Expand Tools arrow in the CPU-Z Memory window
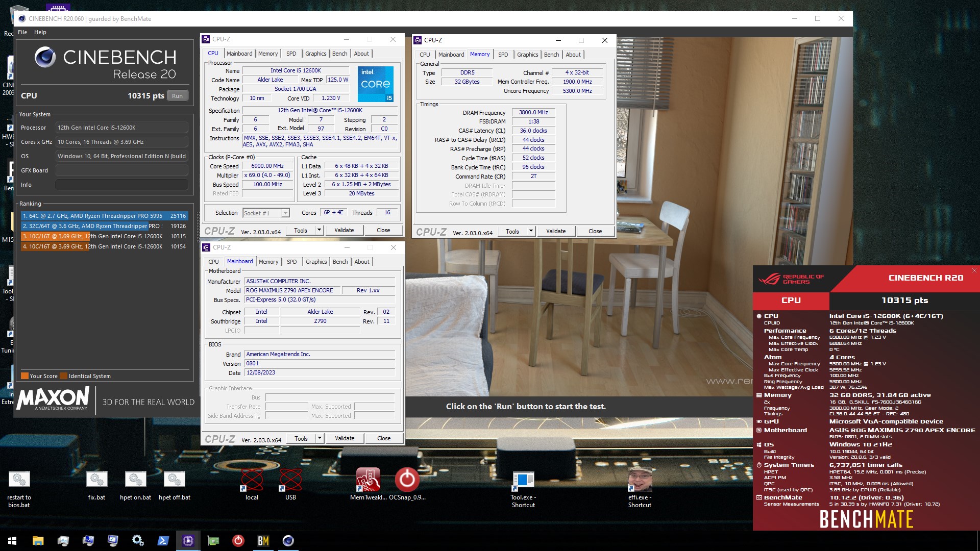 (x=531, y=231)
